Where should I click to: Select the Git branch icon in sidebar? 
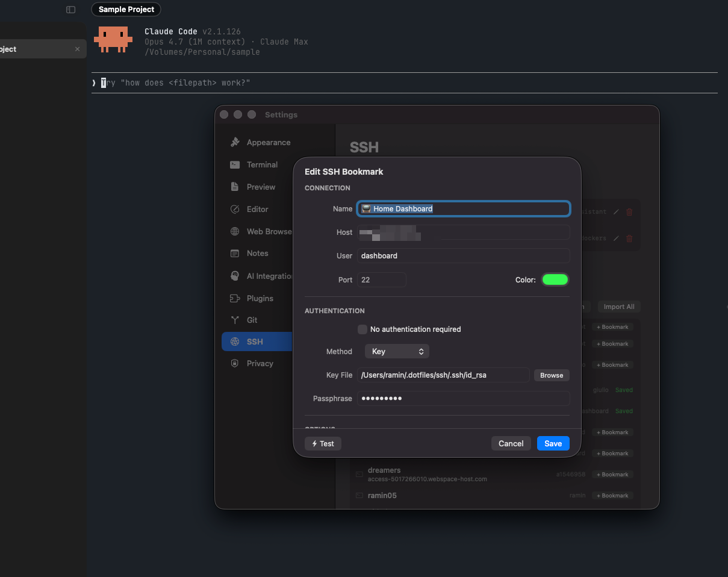click(235, 320)
